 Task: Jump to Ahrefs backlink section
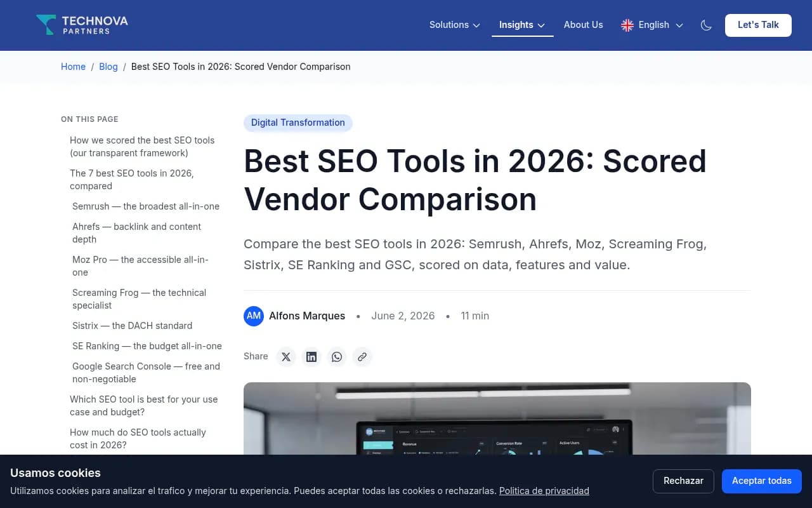pos(136,233)
